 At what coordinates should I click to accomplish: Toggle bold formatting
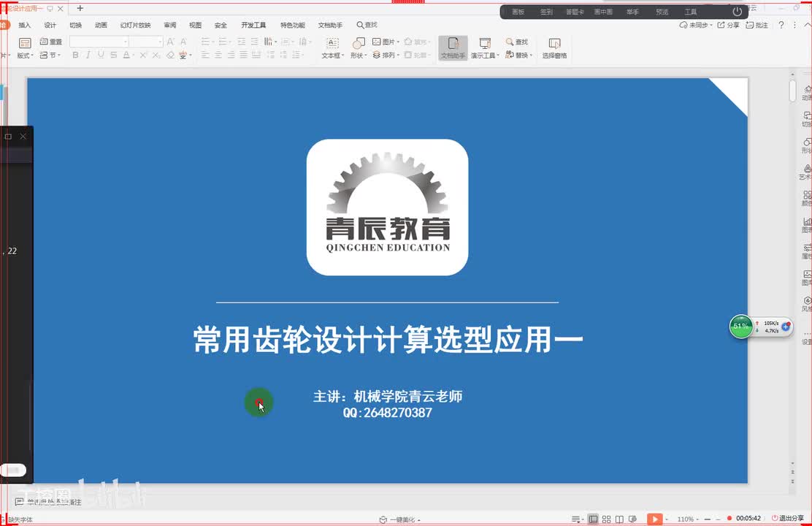point(76,55)
